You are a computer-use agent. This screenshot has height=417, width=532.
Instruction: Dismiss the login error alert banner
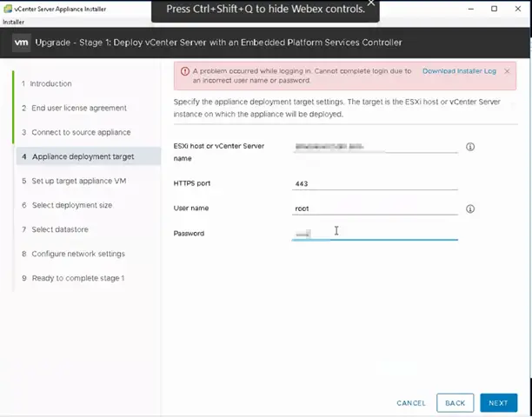point(507,71)
